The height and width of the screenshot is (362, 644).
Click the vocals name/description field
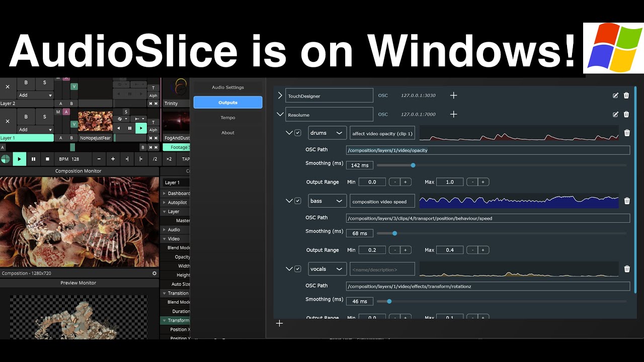(382, 269)
